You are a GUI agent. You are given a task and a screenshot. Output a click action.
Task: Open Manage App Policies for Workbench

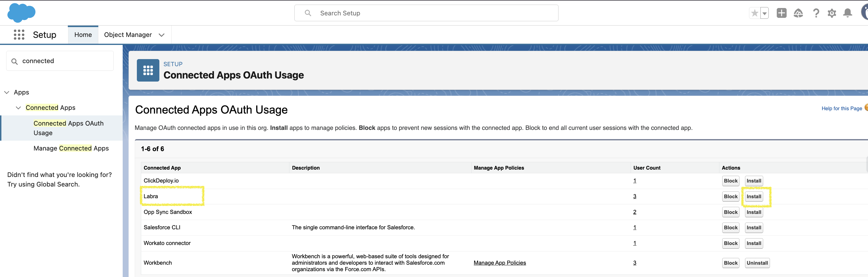(499, 263)
